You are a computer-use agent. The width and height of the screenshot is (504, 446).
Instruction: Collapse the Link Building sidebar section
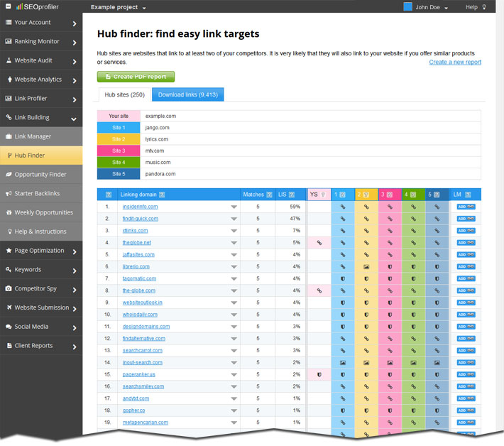(41, 118)
